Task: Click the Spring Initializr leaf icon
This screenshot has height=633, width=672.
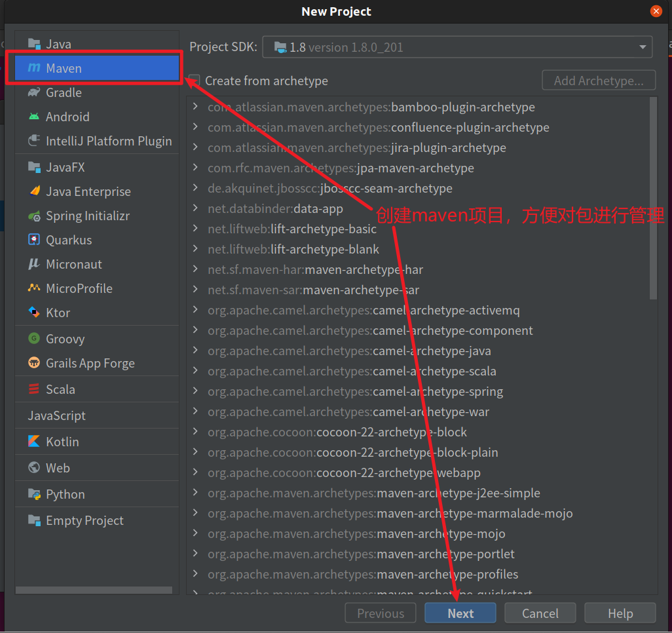Action: pos(34,216)
